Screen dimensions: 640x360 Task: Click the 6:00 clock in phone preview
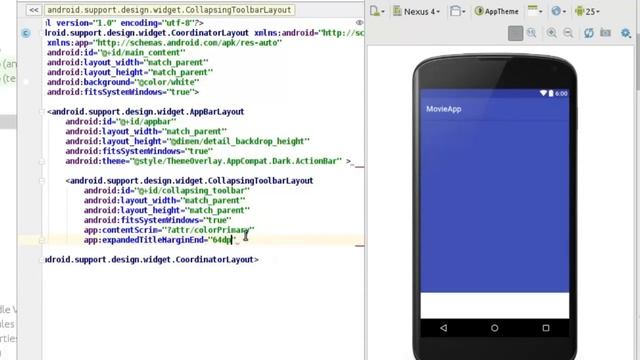point(561,93)
